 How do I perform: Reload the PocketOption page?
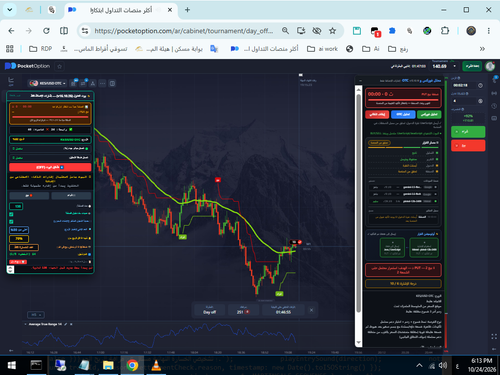[x=46, y=31]
